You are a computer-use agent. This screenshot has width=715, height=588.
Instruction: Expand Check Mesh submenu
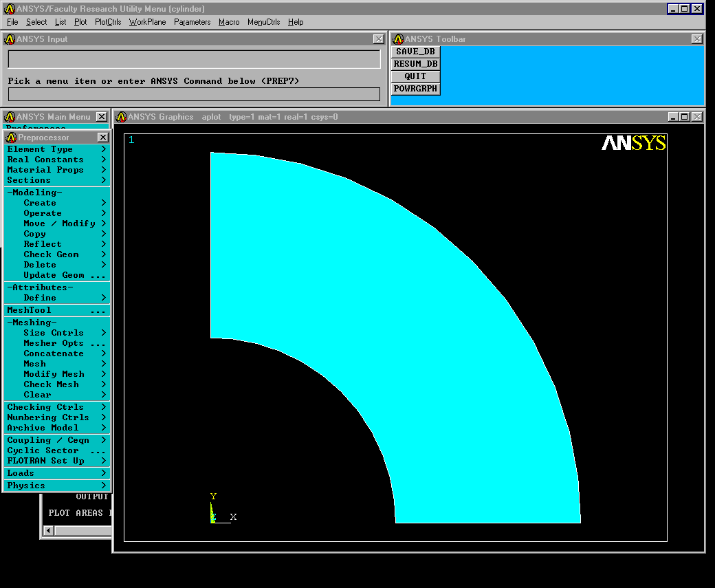click(57, 384)
